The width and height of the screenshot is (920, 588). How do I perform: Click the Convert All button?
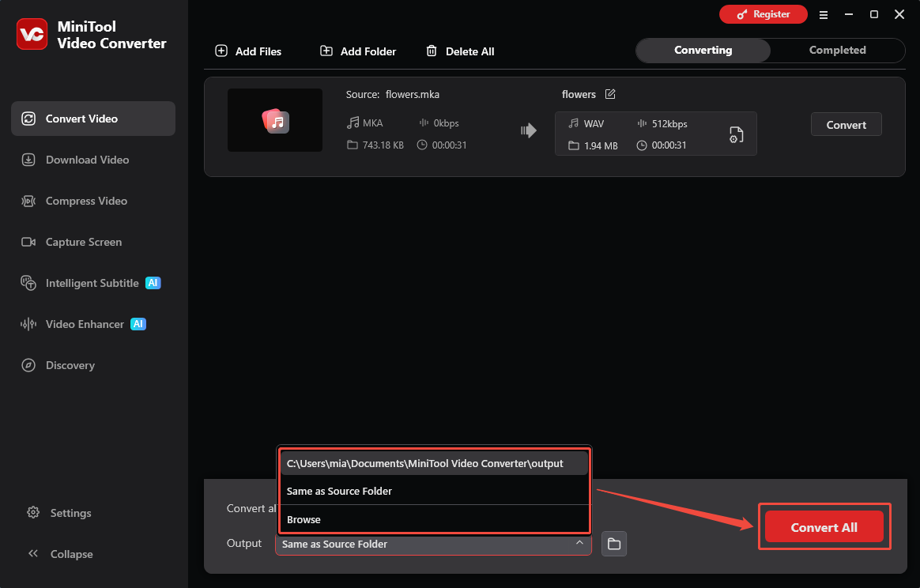(x=824, y=527)
